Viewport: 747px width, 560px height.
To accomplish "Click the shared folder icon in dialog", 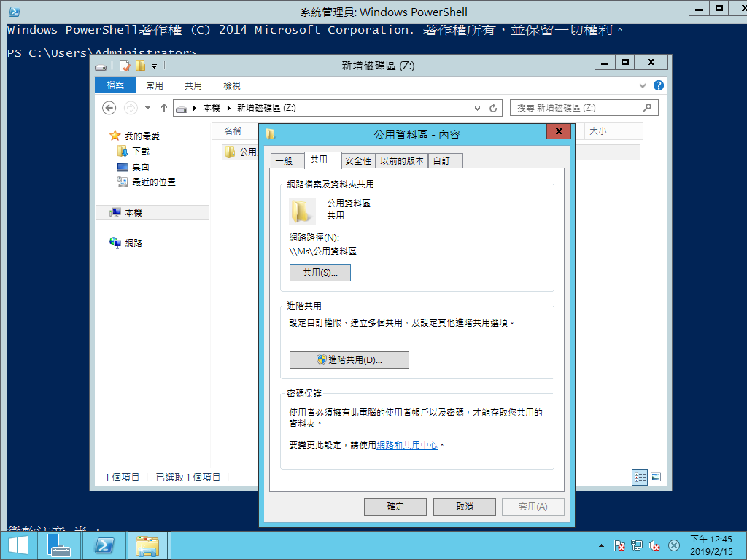I will [302, 211].
